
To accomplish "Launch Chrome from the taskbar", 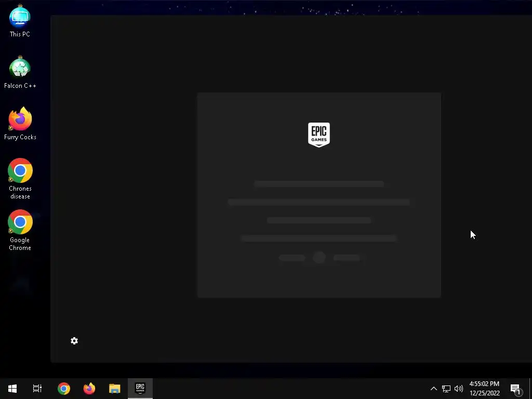I will click(64, 389).
